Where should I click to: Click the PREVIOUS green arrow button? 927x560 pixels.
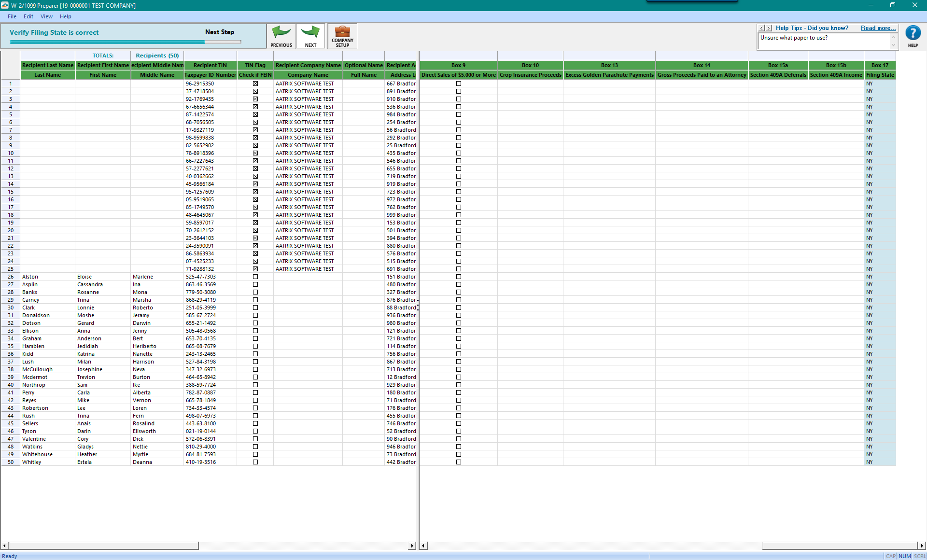[x=281, y=36]
